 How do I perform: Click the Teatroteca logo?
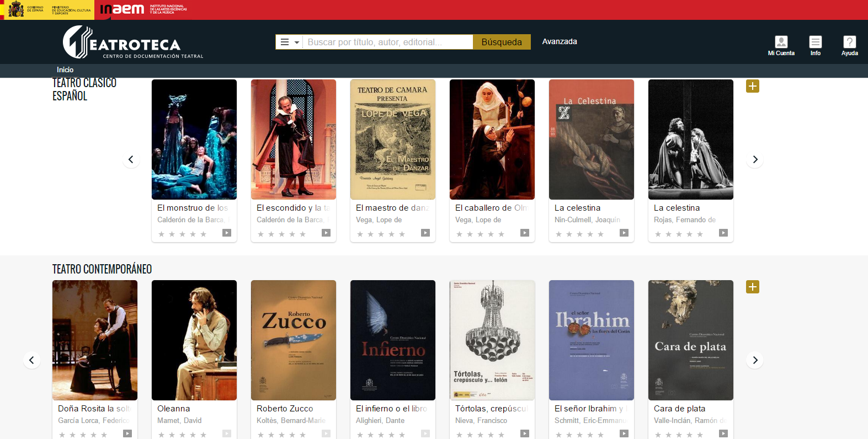(132, 42)
